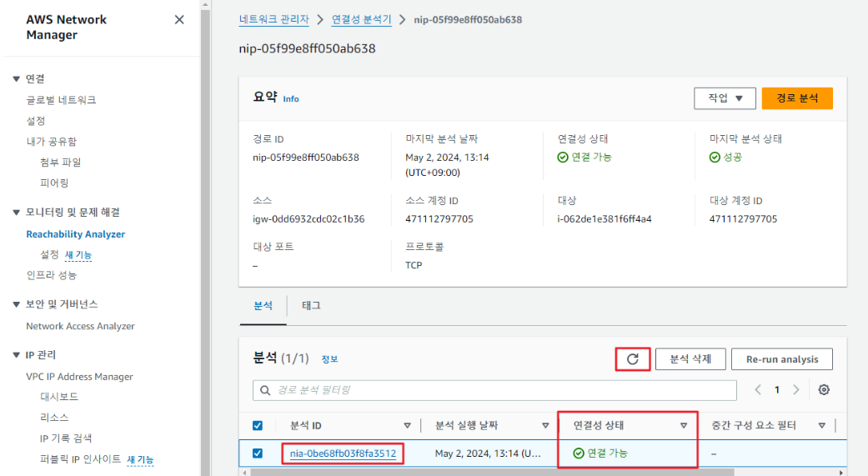
Task: Open IP 기록 검색 in sidebar
Action: (66, 438)
